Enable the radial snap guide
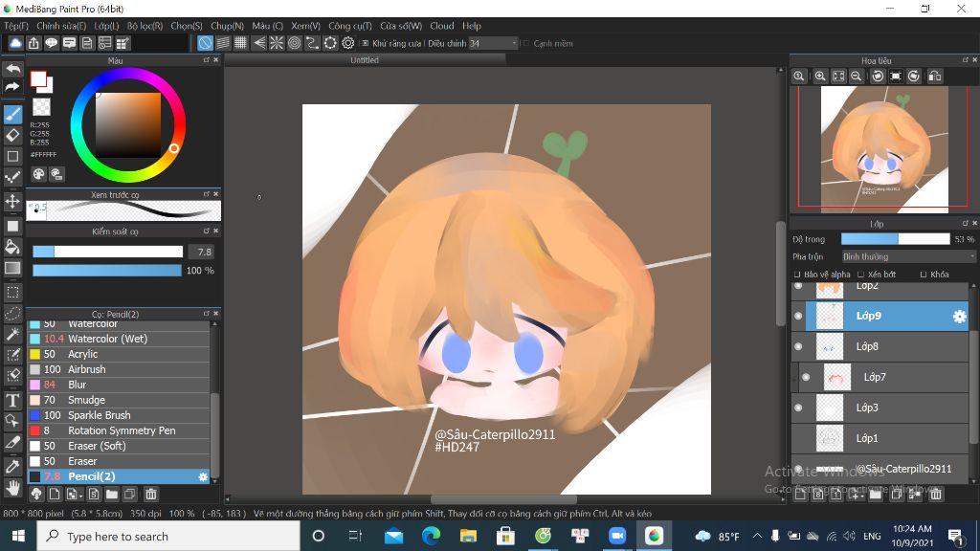Image resolution: width=980 pixels, height=551 pixels. tap(277, 43)
